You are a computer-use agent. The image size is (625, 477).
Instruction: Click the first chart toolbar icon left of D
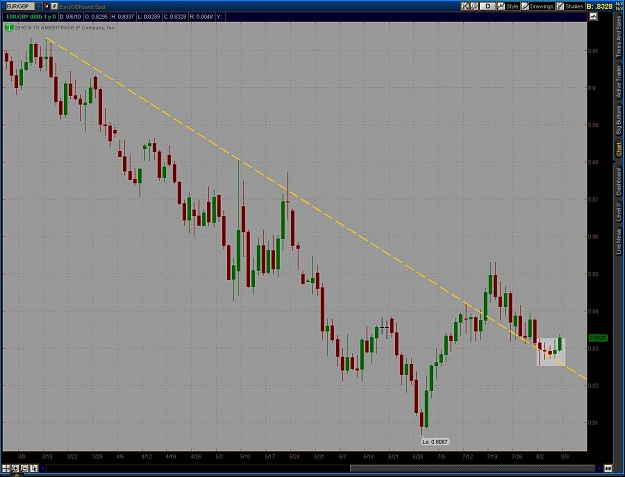tap(465, 6)
